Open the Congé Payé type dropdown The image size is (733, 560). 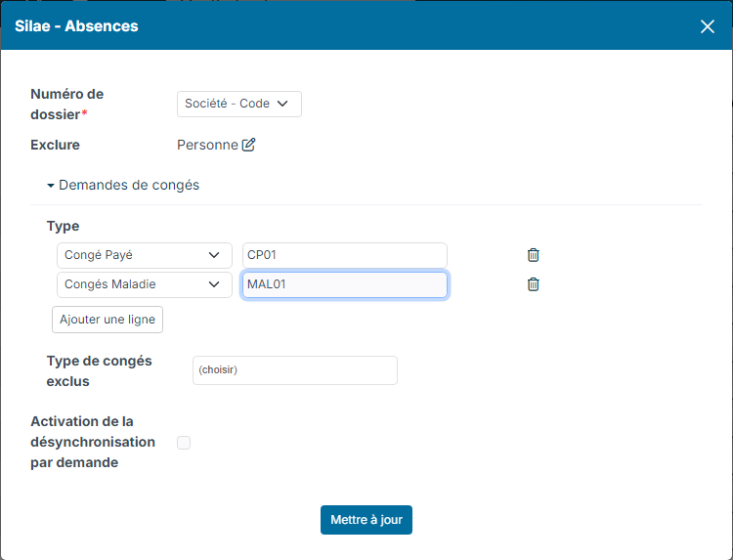145,255
